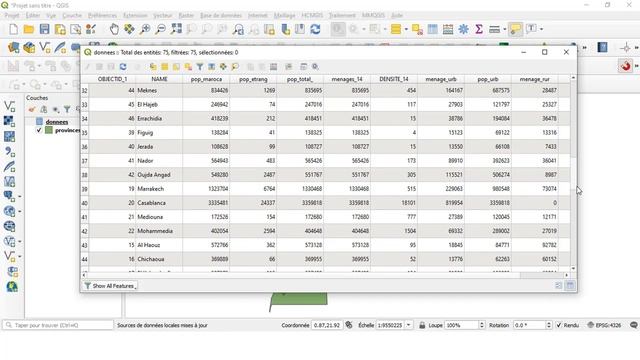This screenshot has height=360, width=640.
Task: Click the Zoom Out magnifier tool
Action: 161,29
